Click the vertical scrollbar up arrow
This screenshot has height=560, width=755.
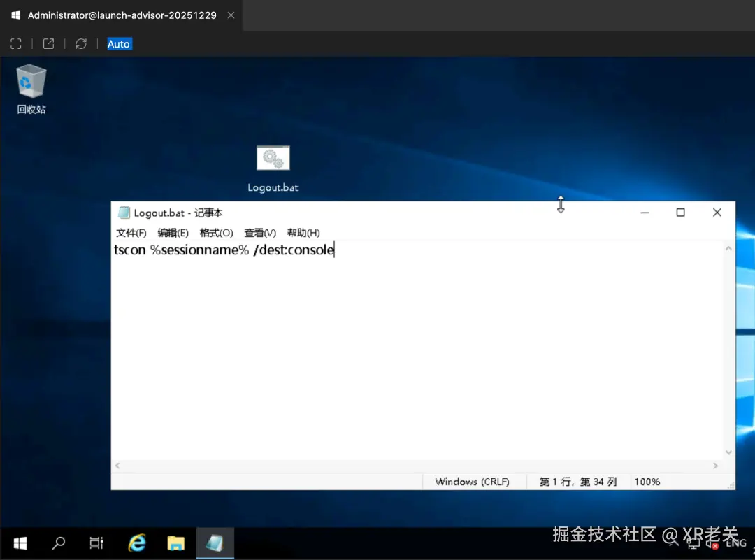pos(728,248)
